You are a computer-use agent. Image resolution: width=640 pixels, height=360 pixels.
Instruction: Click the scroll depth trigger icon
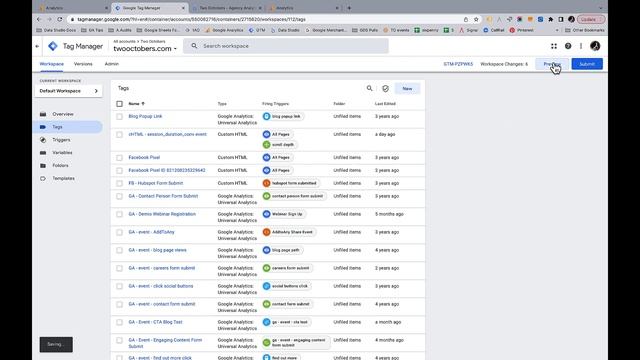click(x=267, y=144)
